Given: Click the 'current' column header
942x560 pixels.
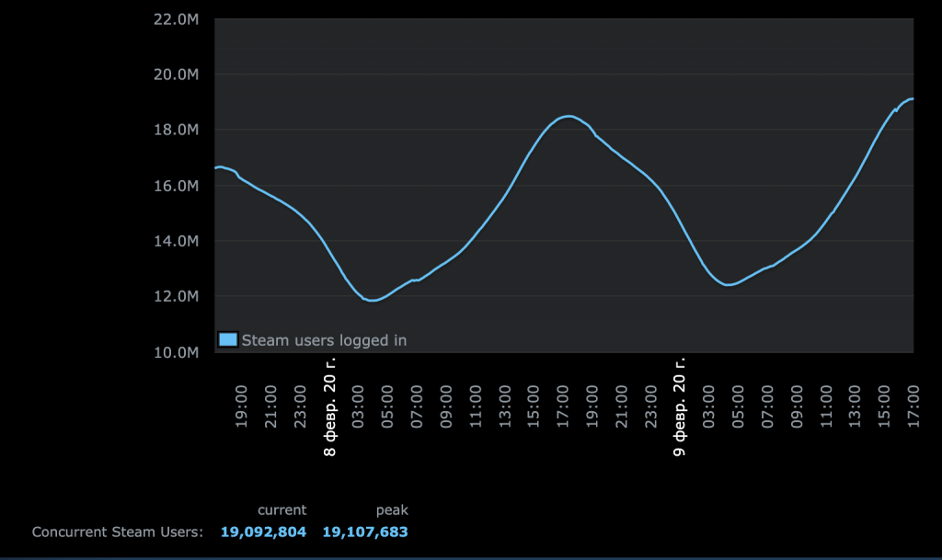Looking at the screenshot, I should click(281, 510).
